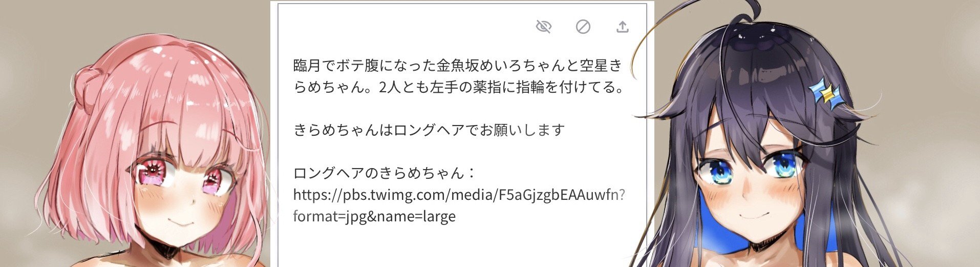Click the pink character's hair bun
Viewport: 980px width, 267px height.
(x=86, y=81)
